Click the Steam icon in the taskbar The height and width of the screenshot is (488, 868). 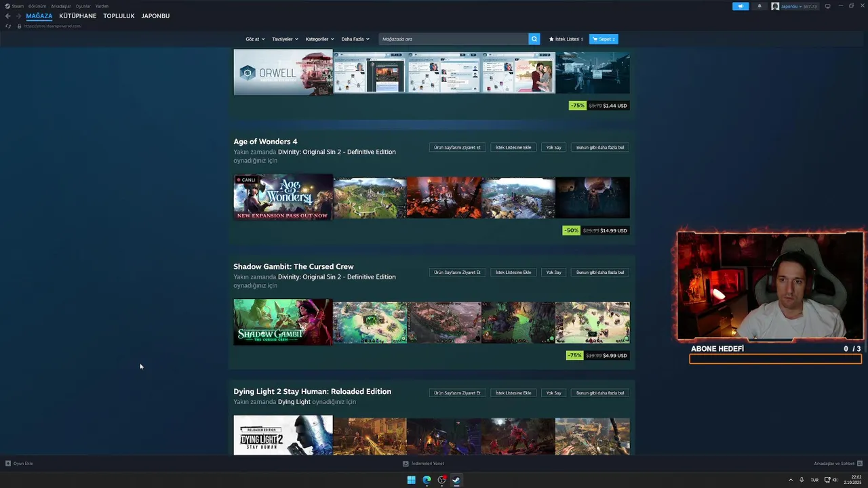pos(456,480)
